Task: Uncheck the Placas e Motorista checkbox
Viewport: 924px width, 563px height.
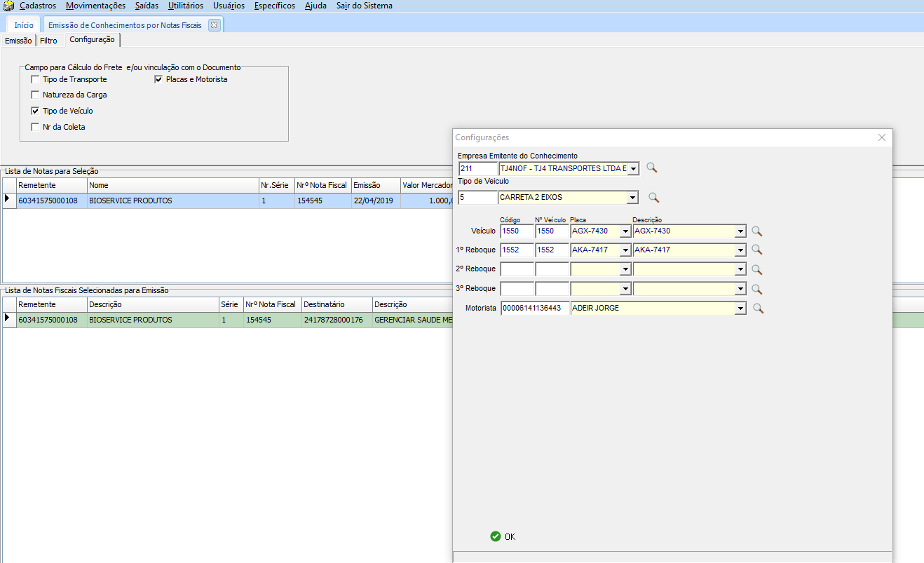Action: coord(158,80)
